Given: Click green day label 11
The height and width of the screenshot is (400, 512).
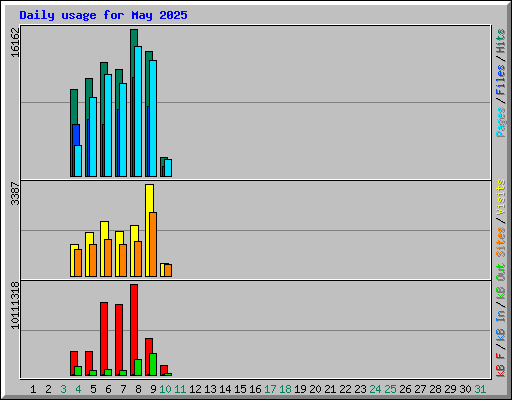Looking at the screenshot, I should click(x=180, y=389).
